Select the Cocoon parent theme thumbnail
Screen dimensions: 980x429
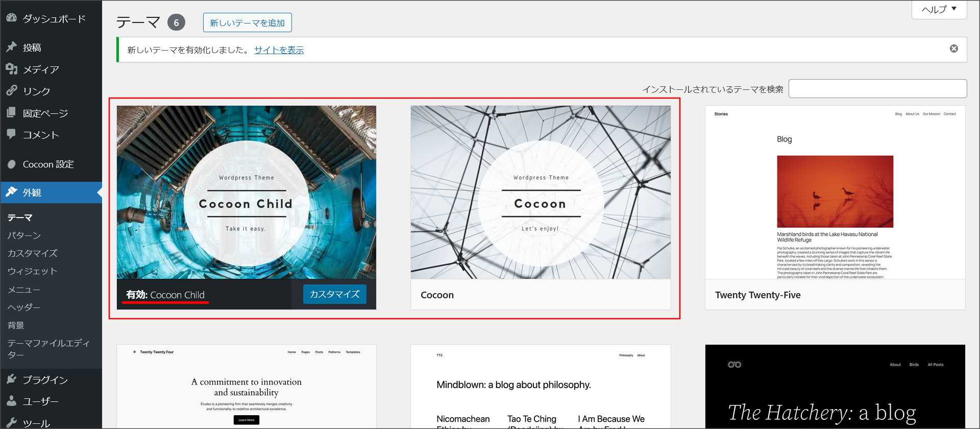pos(541,193)
